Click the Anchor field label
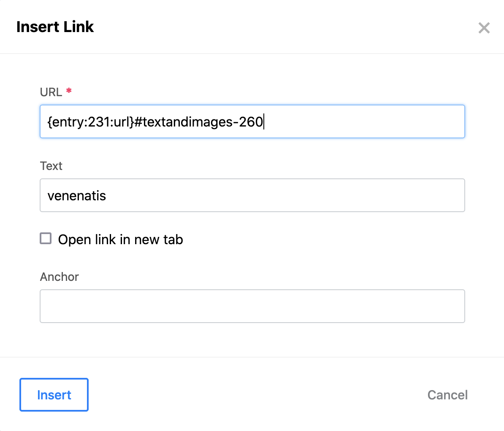 pos(59,277)
